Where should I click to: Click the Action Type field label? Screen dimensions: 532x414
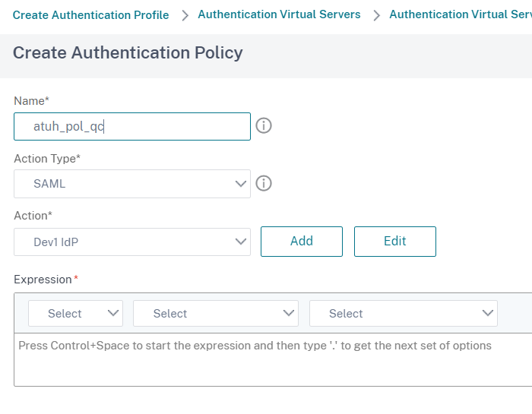[47, 159]
